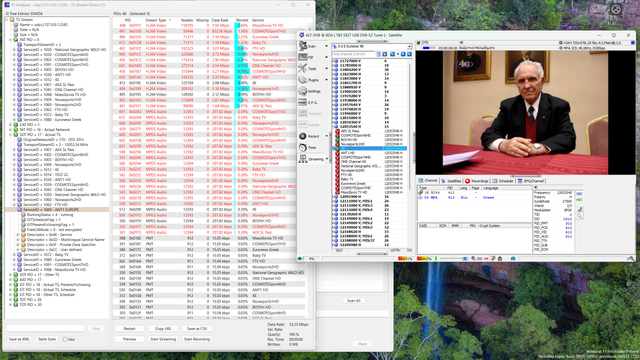Click the wrench icon at status bar end

click(x=631, y=258)
